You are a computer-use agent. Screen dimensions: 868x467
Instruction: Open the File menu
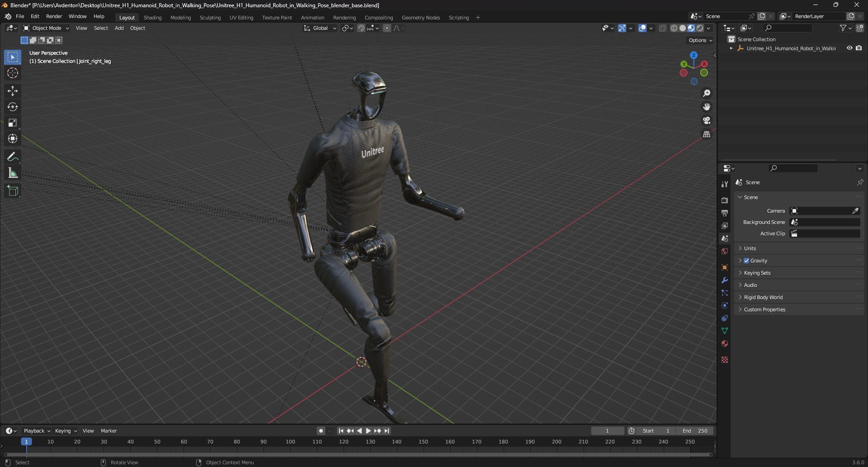(20, 16)
